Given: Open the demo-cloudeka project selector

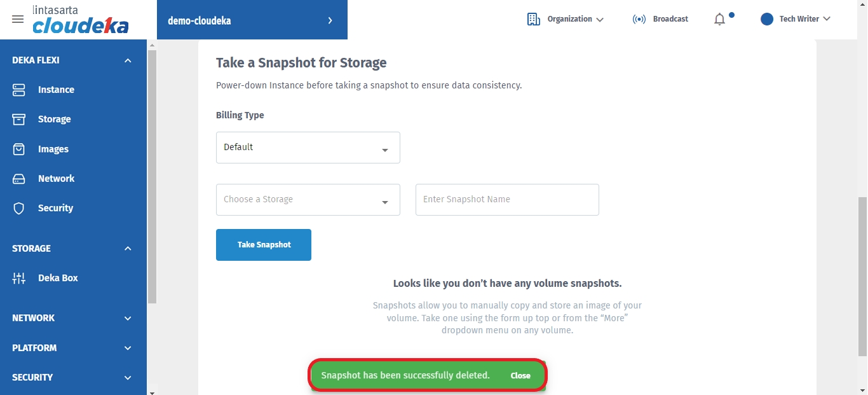Looking at the screenshot, I should (252, 20).
